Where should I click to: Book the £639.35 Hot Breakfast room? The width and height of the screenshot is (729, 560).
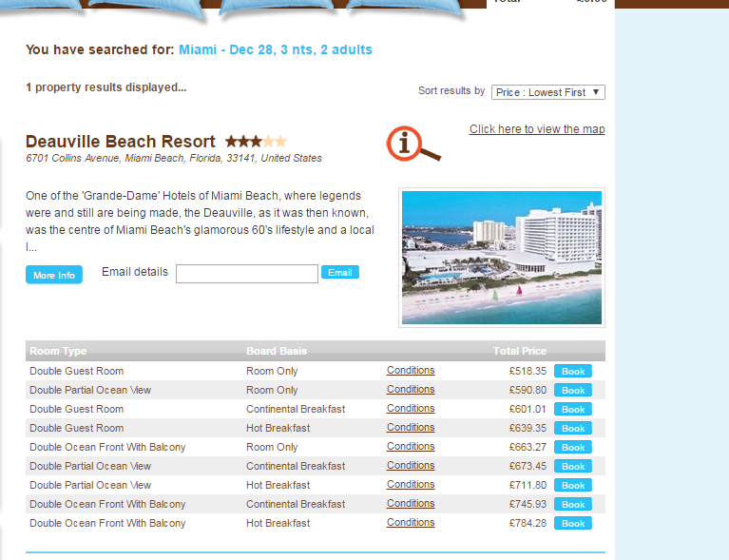[x=573, y=429]
